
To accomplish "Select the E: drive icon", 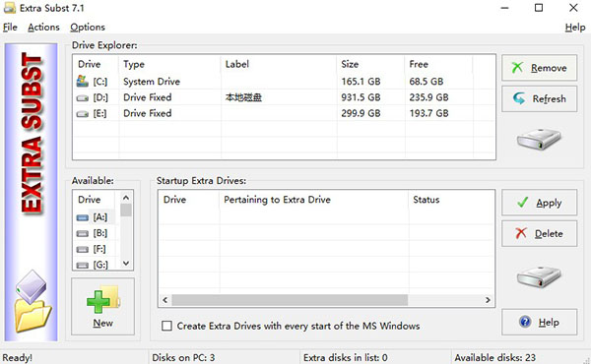I will coord(82,114).
